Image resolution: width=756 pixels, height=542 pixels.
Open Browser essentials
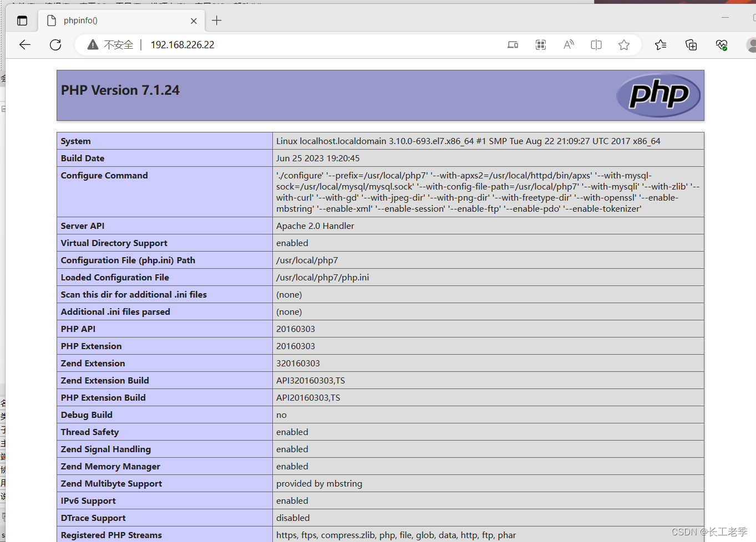coord(722,45)
